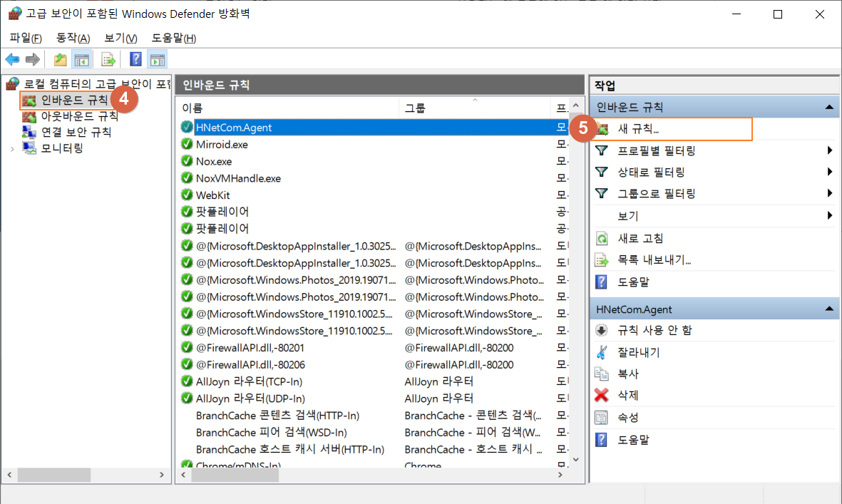Click the red X 삭제 icon
This screenshot has width=842, height=504.
click(x=602, y=396)
